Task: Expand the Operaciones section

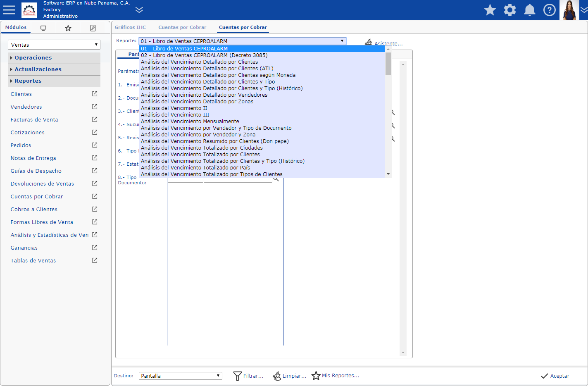Action: click(33, 58)
